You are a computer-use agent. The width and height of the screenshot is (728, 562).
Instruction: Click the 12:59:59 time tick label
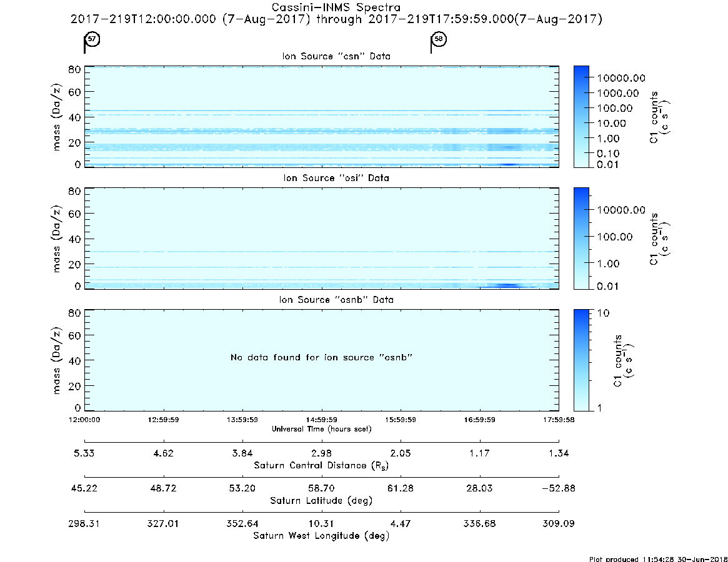click(164, 420)
